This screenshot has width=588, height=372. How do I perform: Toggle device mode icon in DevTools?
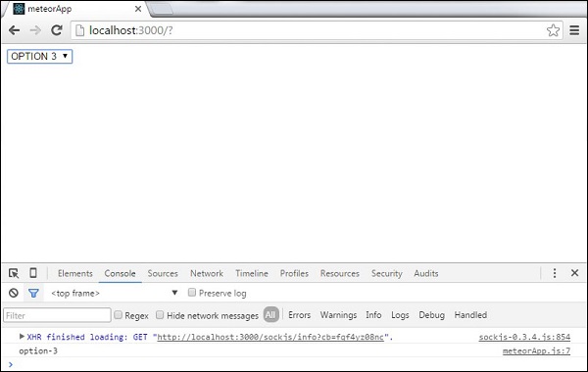point(33,273)
